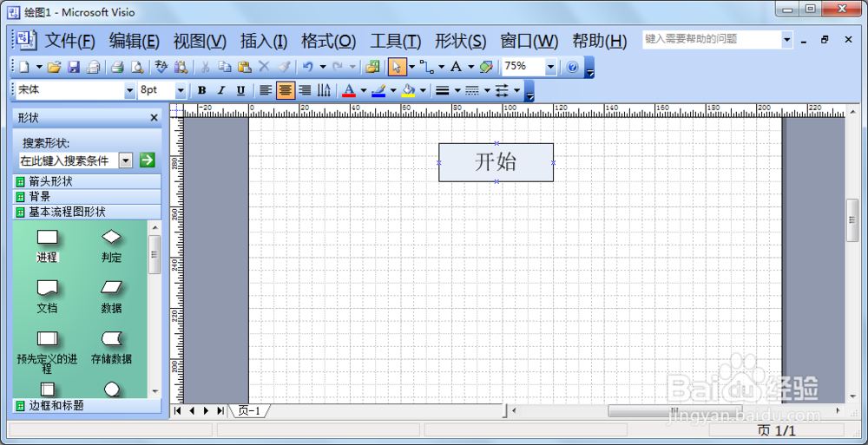
Task: Open the 工具(T) menu
Action: pos(395,42)
